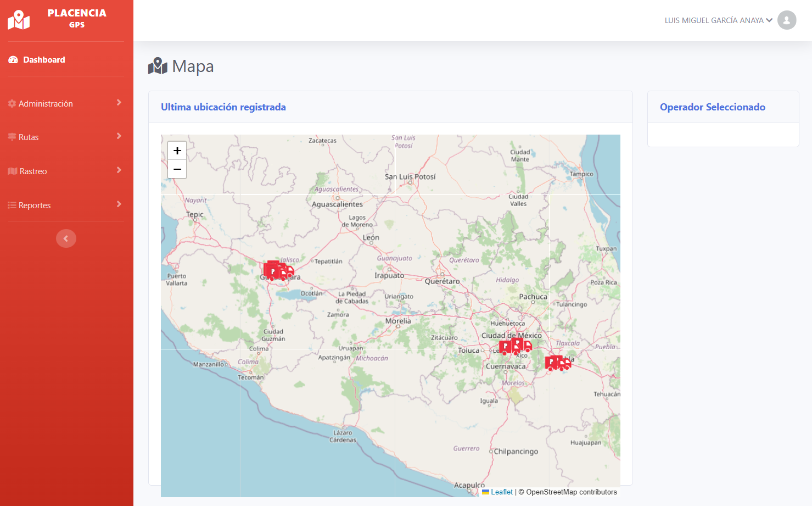
Task: Expand the Rutas chevron arrow
Action: click(x=119, y=136)
